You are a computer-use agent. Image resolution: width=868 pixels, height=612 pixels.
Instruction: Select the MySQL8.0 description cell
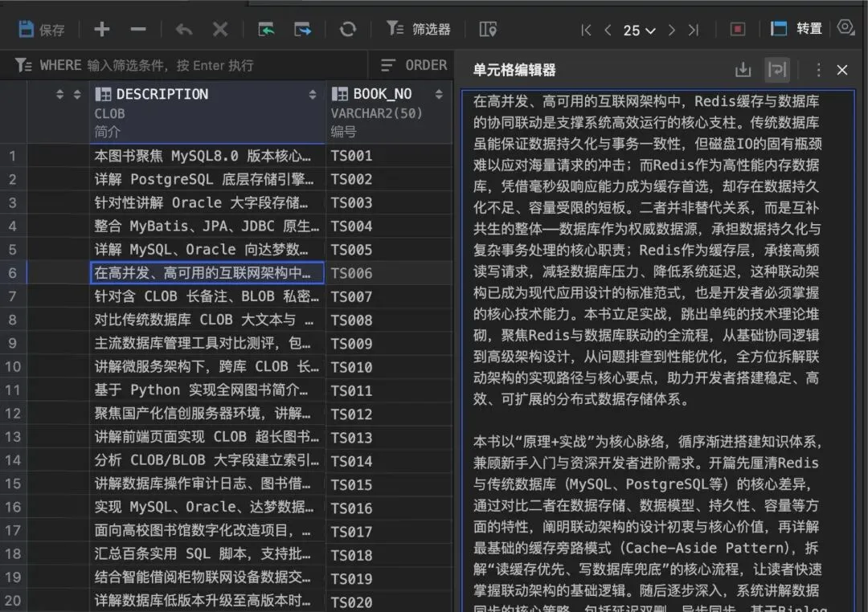[x=207, y=156]
